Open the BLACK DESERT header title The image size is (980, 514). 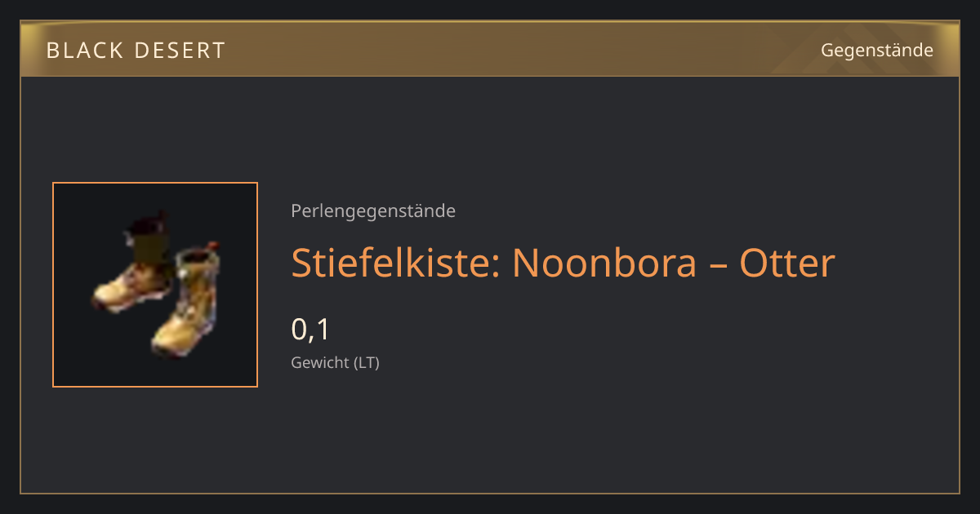pos(136,51)
